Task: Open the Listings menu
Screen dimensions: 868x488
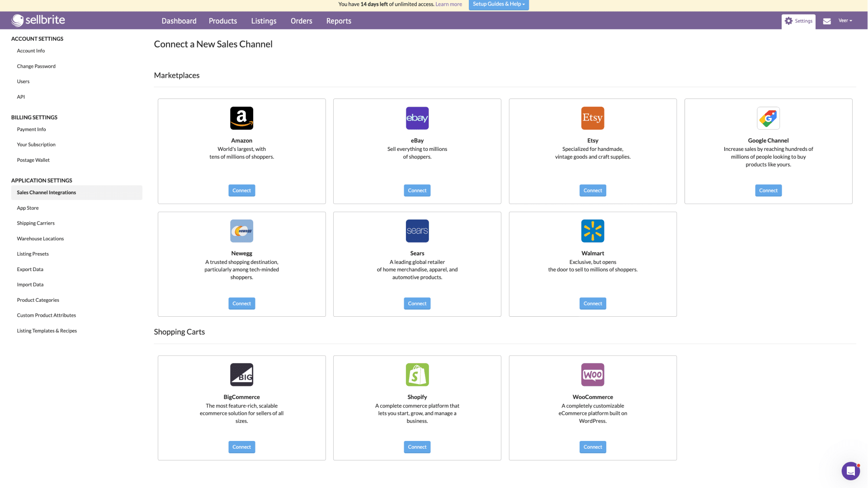Action: pos(264,21)
